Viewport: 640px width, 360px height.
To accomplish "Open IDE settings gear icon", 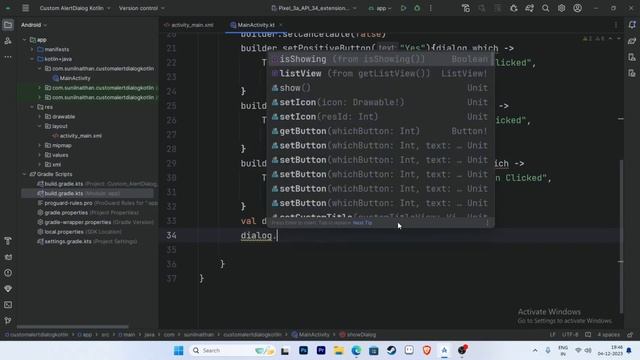I will (561, 8).
